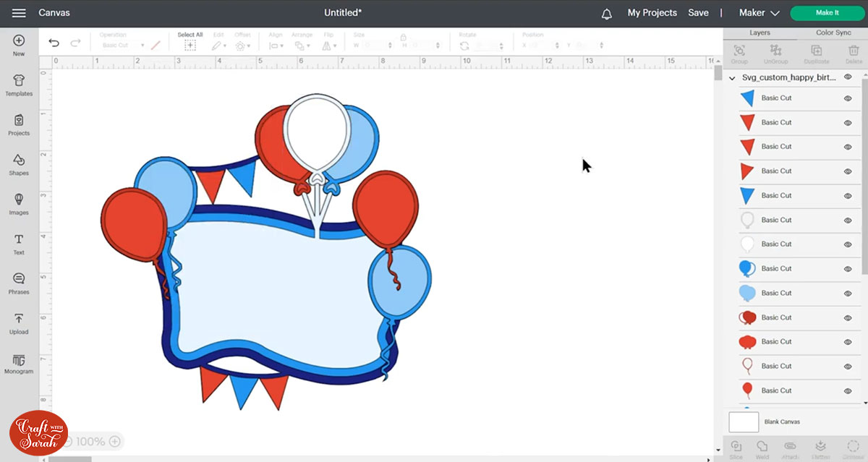Collapse the Svg_custom_happy_birthday layer group
868x462 pixels.
(x=733, y=77)
